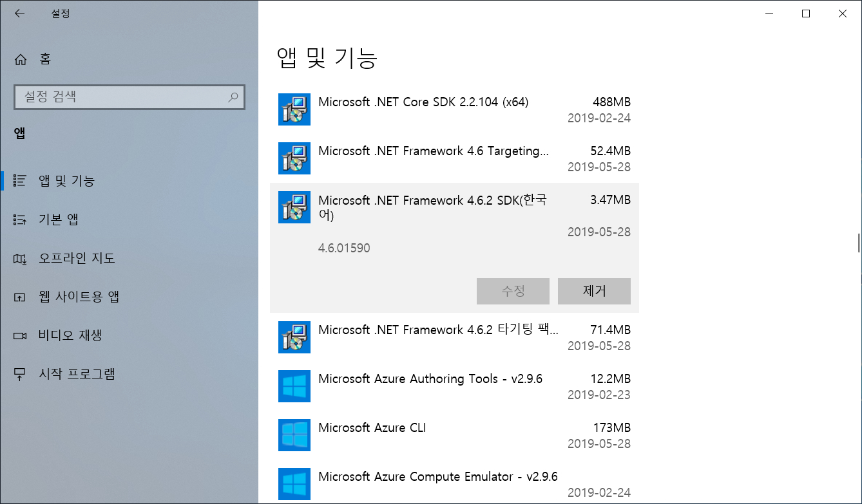Viewport: 862px width, 504px height.
Task: Open the 비디오 재생 menu item
Action: [129, 335]
